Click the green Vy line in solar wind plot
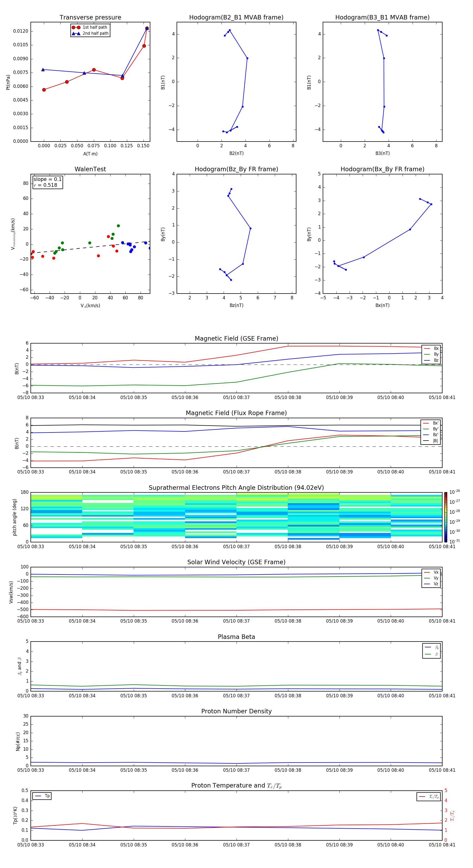This screenshot has height=868, width=473. click(x=236, y=577)
